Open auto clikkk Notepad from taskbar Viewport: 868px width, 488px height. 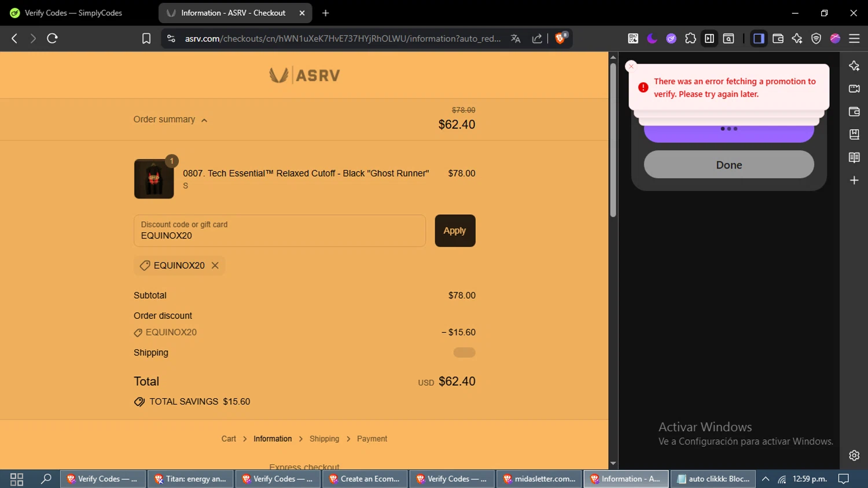(714, 479)
